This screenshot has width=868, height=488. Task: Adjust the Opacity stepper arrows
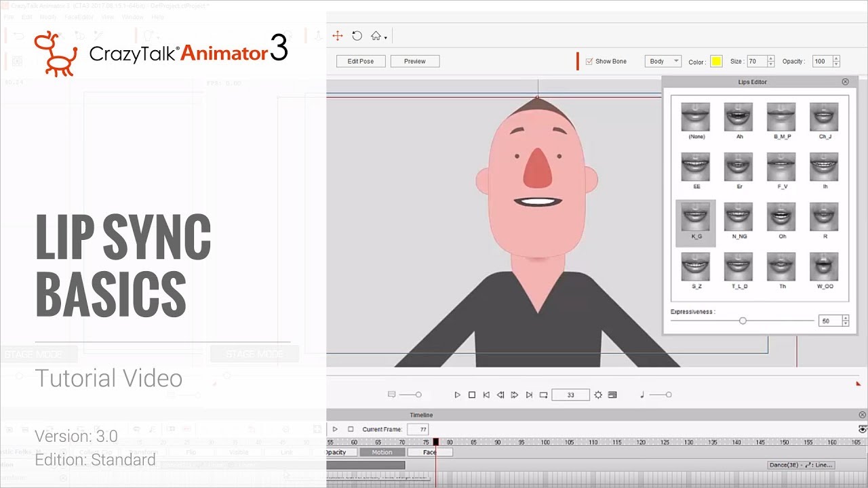(836, 61)
